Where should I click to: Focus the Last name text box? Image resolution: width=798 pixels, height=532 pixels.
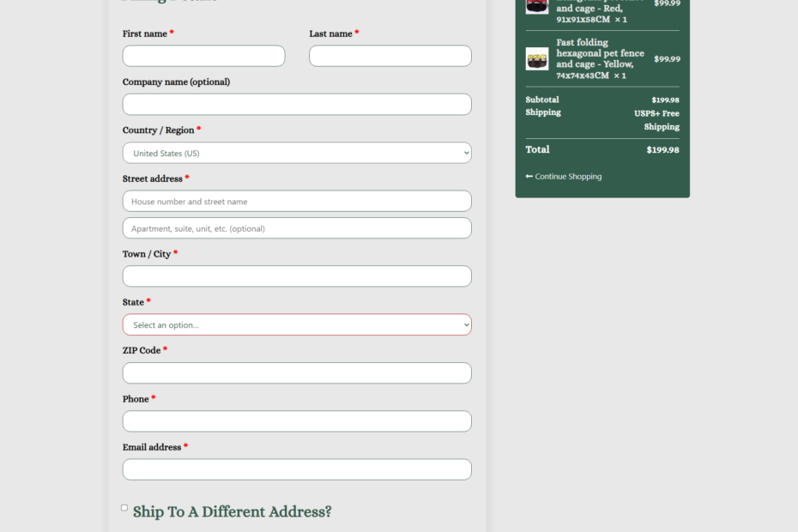[x=390, y=56]
